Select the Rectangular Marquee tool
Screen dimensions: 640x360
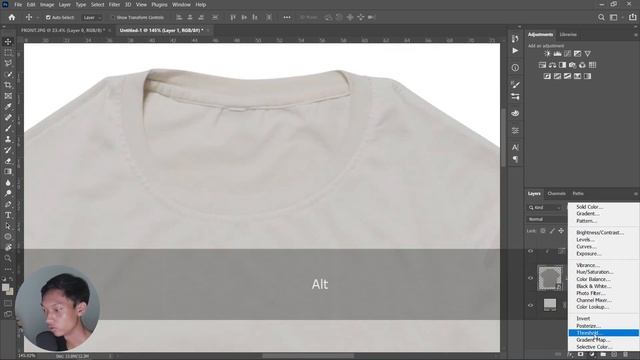click(8, 53)
